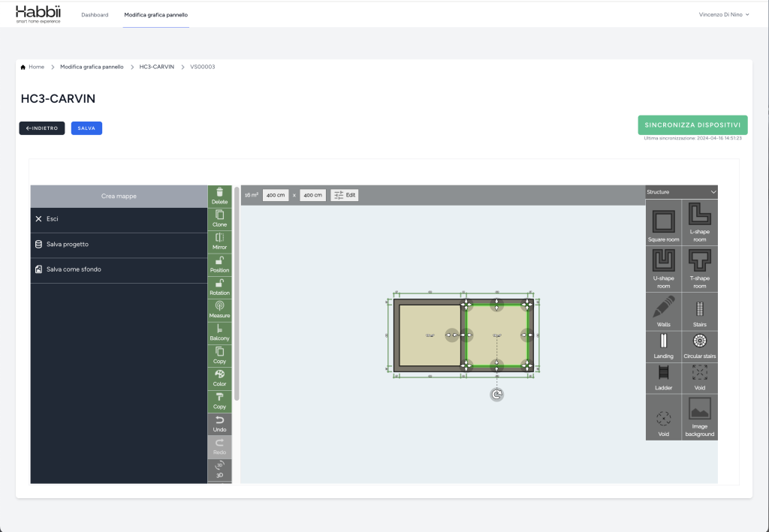Open Modifica grafica pannello breadcrumb link
769x532 pixels.
[x=92, y=67]
